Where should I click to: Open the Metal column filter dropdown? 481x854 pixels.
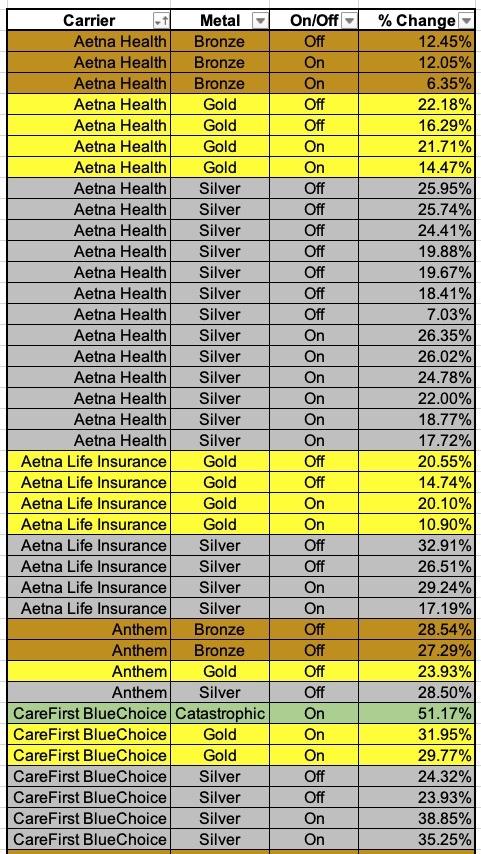tap(260, 21)
